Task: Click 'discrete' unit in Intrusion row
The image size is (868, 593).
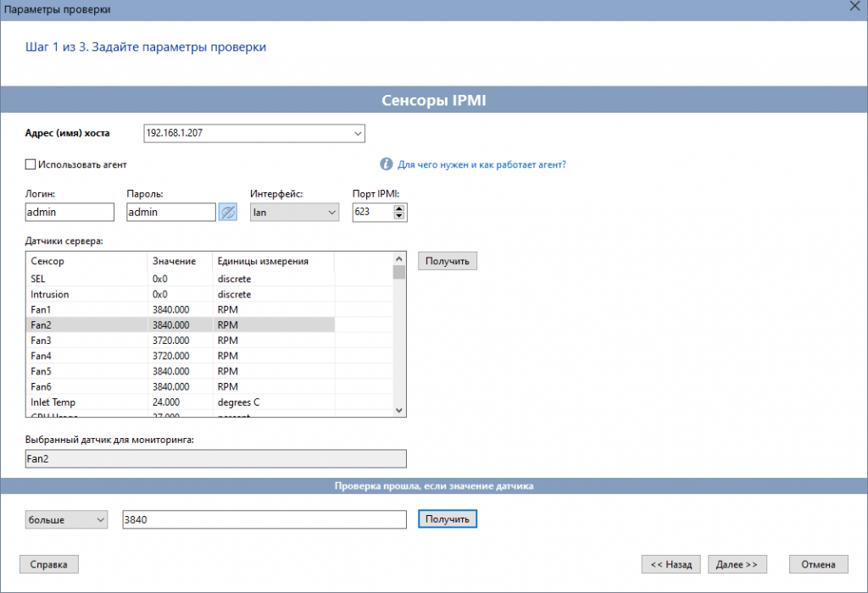Action: pyautogui.click(x=234, y=294)
